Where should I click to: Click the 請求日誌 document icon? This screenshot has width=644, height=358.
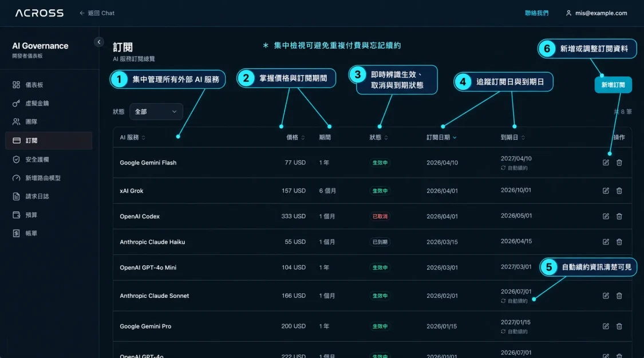(x=16, y=196)
